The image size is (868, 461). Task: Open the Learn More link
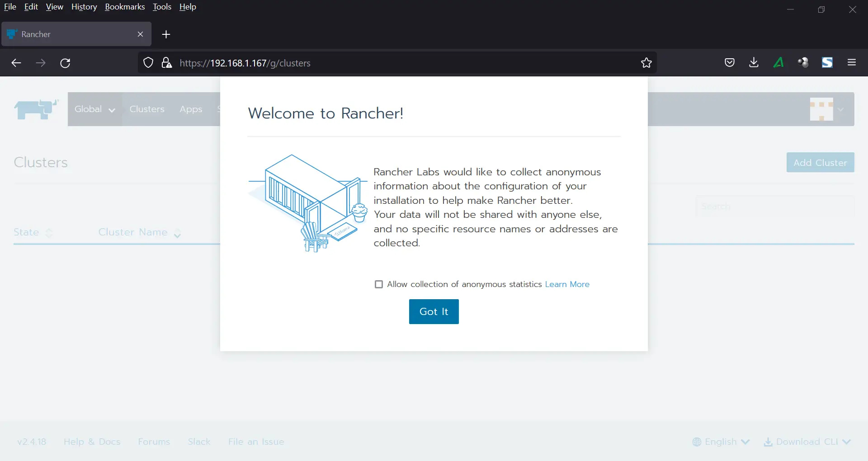567,284
